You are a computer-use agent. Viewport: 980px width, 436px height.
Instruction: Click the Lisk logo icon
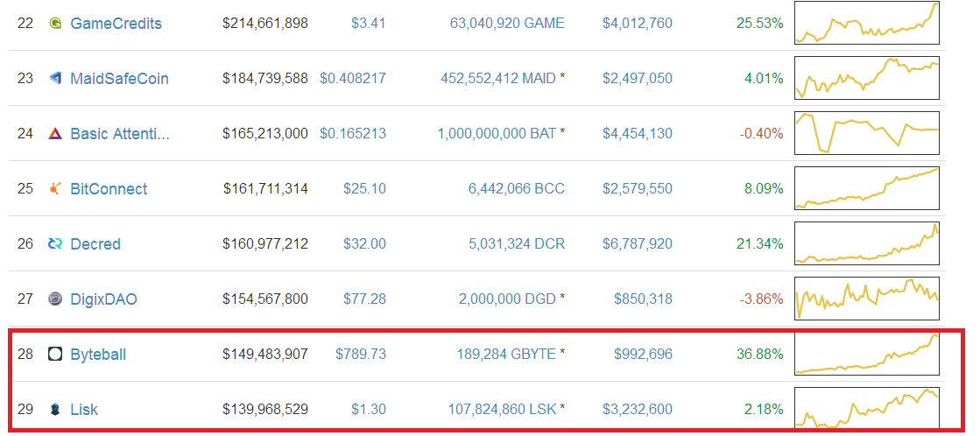(x=55, y=410)
